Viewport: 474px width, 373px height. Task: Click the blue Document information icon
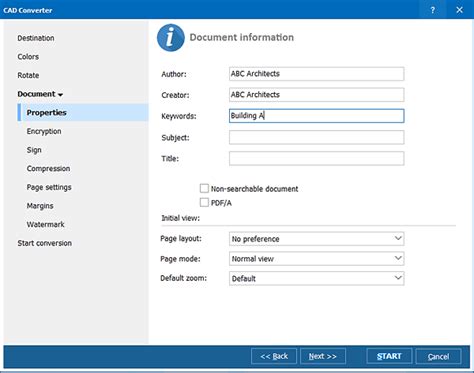click(171, 38)
